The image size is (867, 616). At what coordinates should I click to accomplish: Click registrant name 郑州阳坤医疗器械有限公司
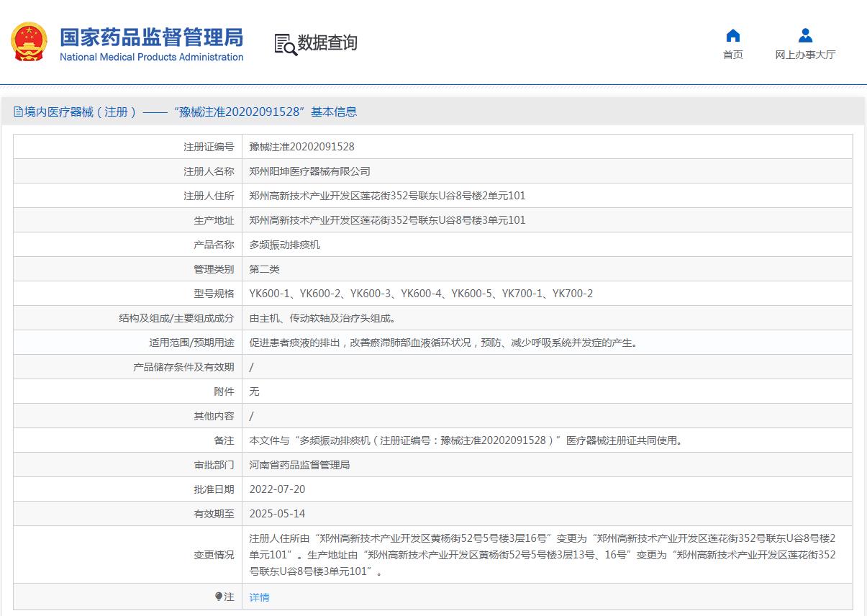(310, 171)
